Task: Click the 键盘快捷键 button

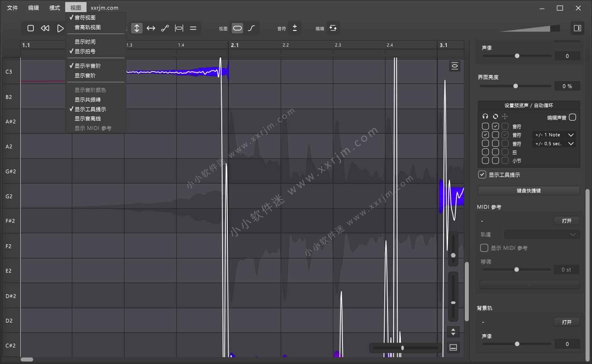Action: [x=529, y=190]
